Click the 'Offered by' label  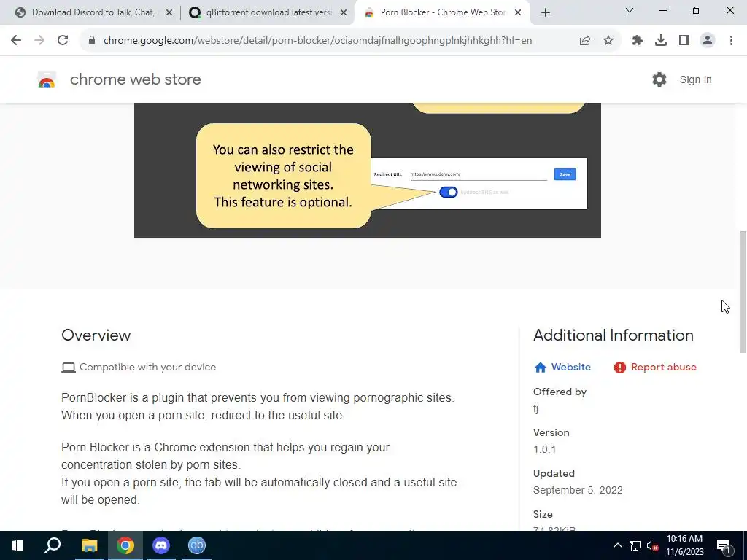coord(560,392)
